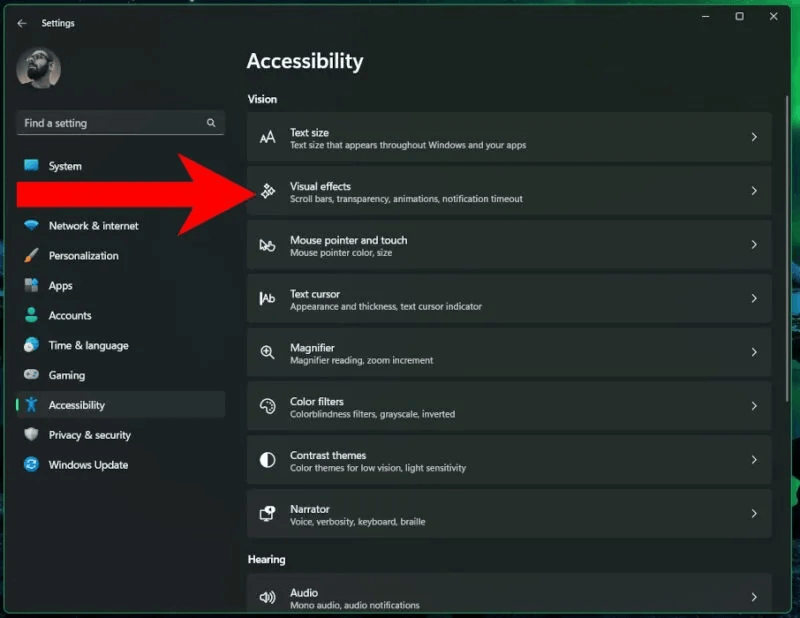
Task: Open Visual effects settings
Action: [509, 191]
